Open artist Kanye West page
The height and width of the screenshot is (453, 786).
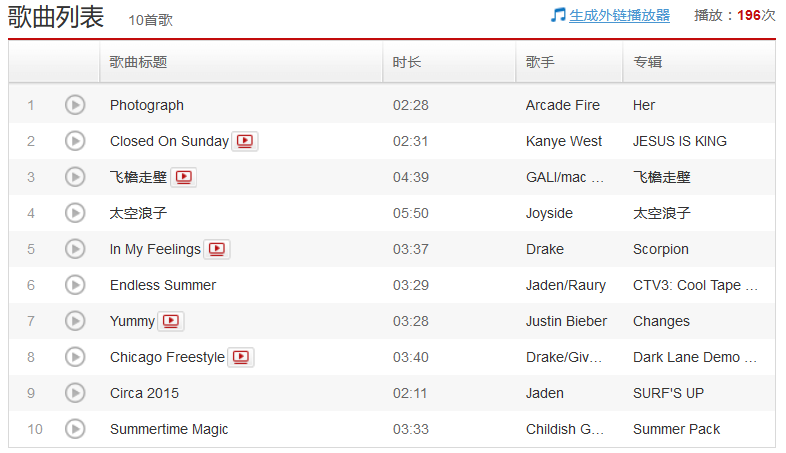[564, 141]
